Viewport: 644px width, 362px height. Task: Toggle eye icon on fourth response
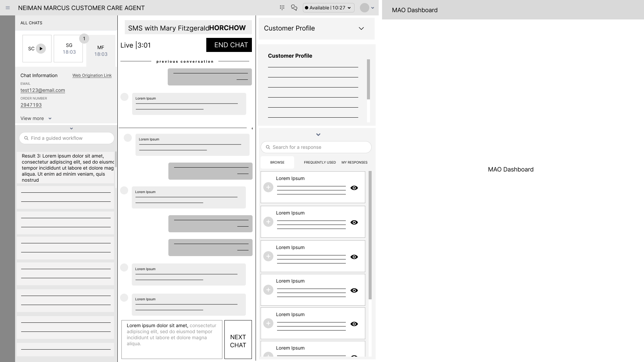354,291
